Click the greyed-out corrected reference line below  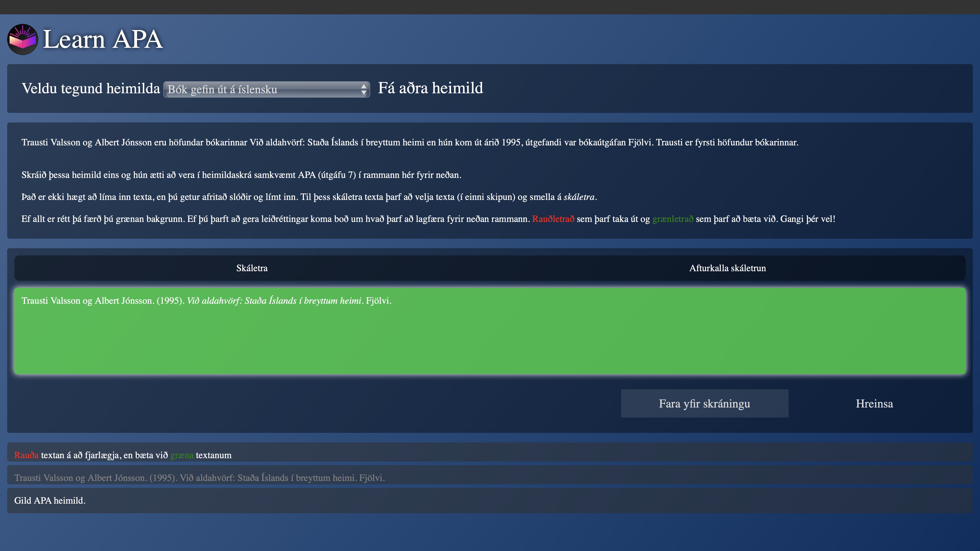pyautogui.click(x=199, y=478)
